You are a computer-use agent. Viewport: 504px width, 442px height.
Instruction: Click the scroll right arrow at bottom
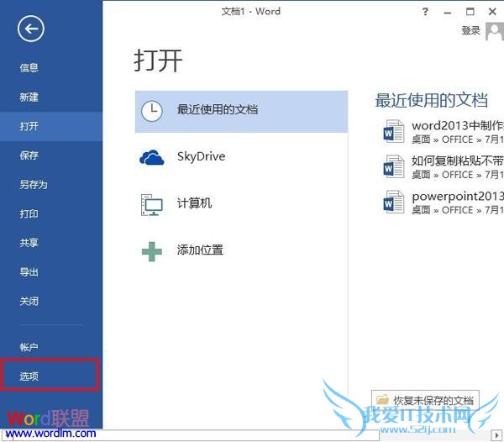point(497,435)
